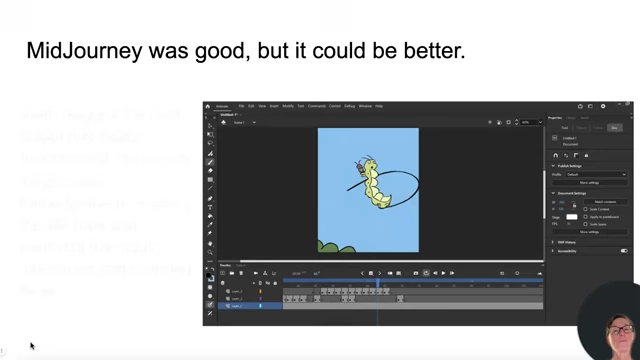Select the Eyedropper tool
640x360 pixels.
pyautogui.click(x=210, y=224)
